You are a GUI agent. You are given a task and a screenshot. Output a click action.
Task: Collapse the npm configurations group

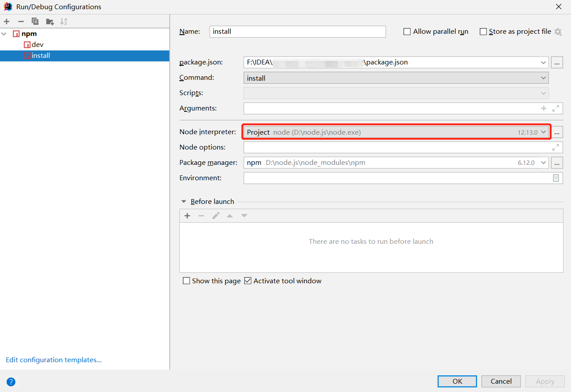4,33
